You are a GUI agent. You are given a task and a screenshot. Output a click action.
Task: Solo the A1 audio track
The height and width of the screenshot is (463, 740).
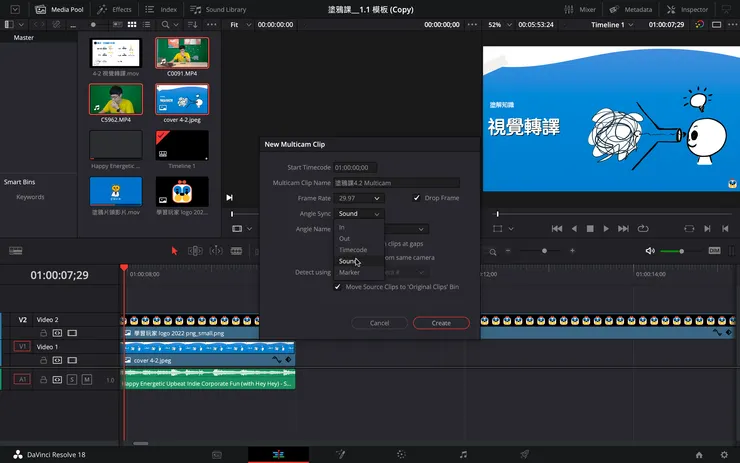[x=71, y=380]
